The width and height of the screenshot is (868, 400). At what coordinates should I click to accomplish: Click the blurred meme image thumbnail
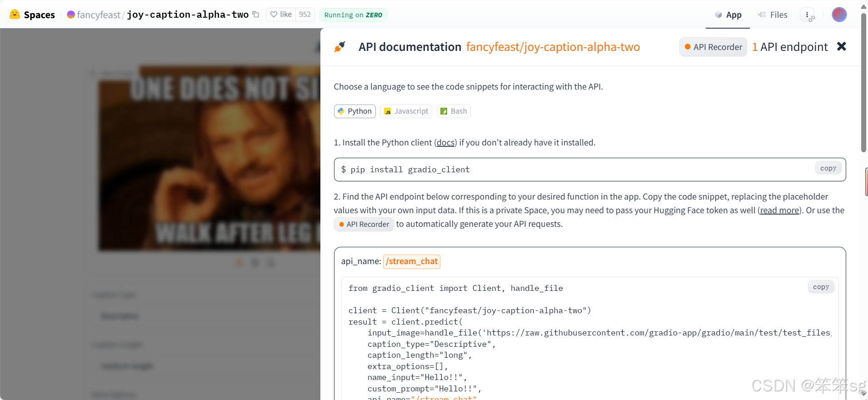coord(210,159)
